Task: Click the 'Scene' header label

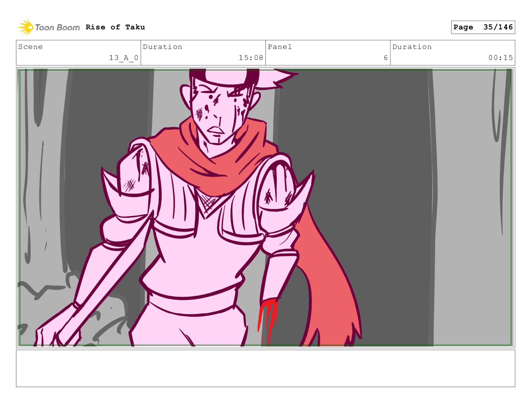Action: [30, 47]
